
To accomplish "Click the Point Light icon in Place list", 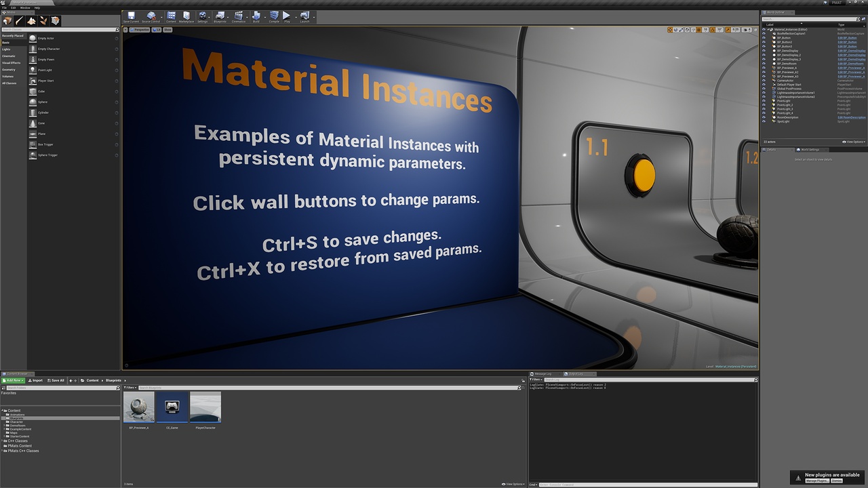I will click(x=33, y=70).
